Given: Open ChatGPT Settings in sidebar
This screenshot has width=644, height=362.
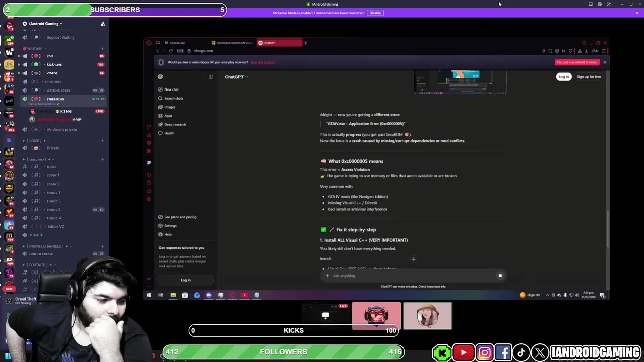Looking at the screenshot, I should [170, 226].
